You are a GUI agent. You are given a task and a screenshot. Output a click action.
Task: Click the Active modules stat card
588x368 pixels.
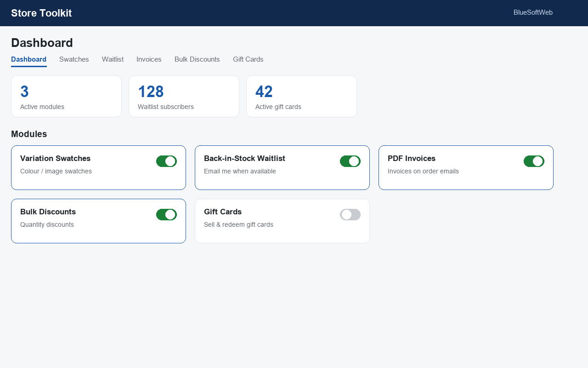66,96
